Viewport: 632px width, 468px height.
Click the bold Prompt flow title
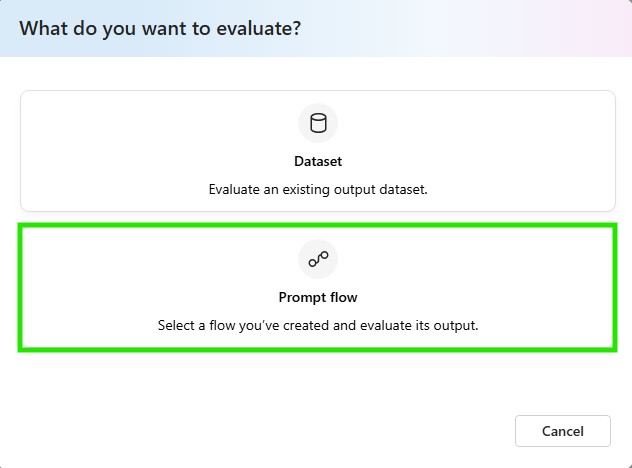(318, 297)
